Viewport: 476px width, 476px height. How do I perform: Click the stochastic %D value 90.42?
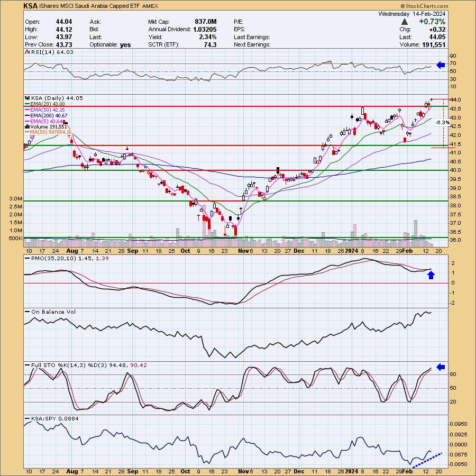tap(139, 365)
